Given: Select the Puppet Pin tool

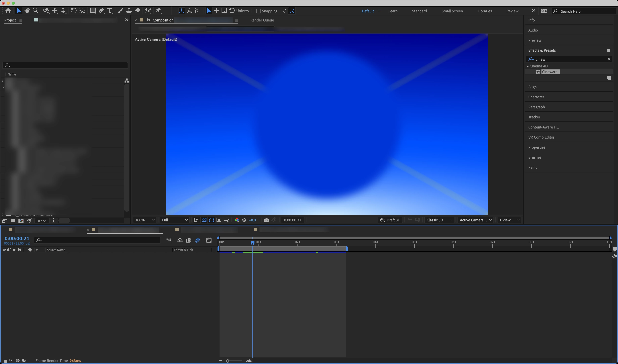Looking at the screenshot, I should pos(158,11).
